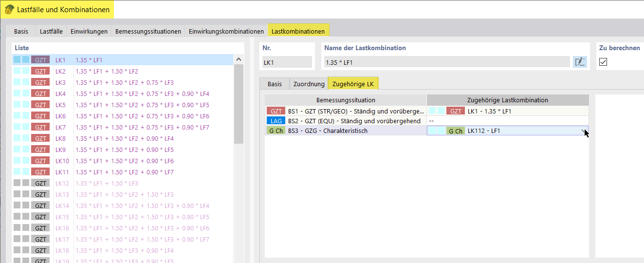Viewport: 644px width, 263px height.
Task: Click the list scrollbar up arrow
Action: (239, 59)
